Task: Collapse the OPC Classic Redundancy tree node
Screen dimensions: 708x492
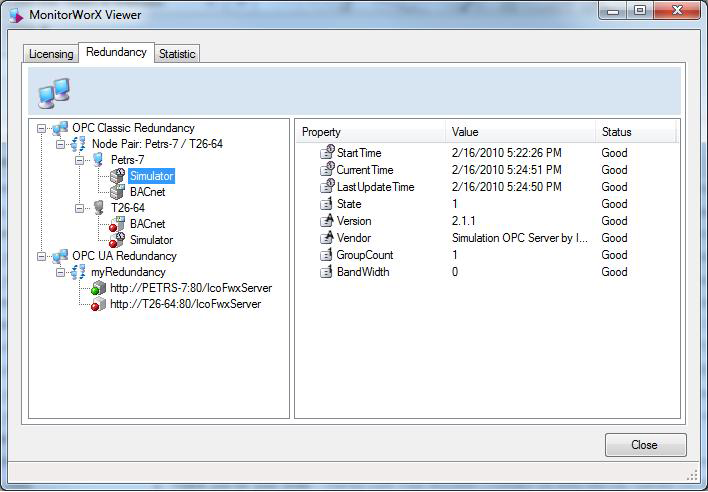Action: click(42, 128)
